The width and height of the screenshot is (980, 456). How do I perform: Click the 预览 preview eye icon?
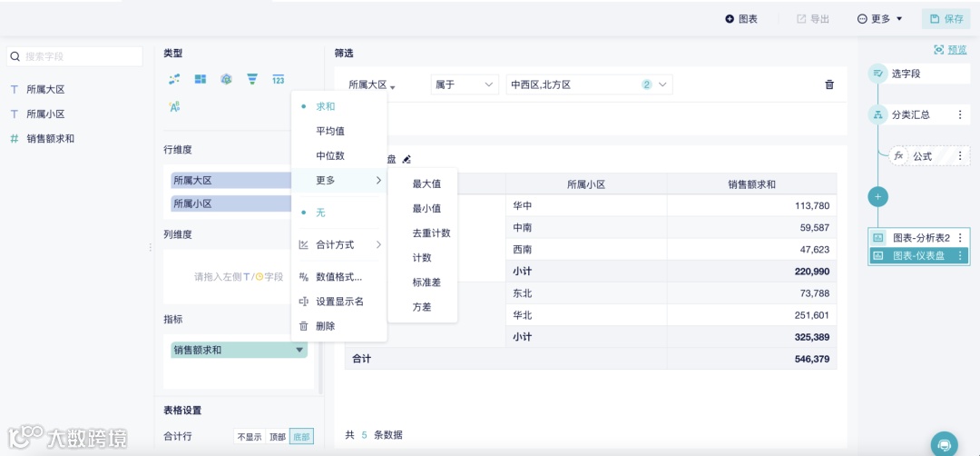tap(939, 50)
